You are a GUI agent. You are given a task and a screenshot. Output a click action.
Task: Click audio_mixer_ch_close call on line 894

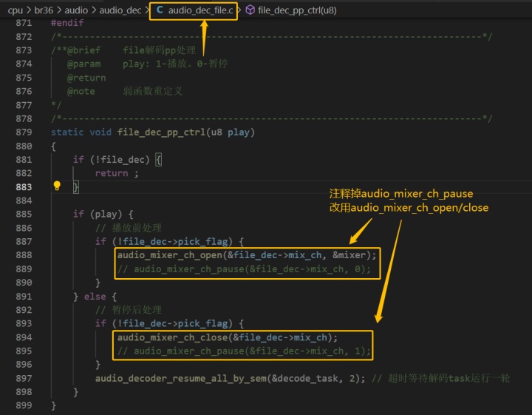tap(173, 337)
